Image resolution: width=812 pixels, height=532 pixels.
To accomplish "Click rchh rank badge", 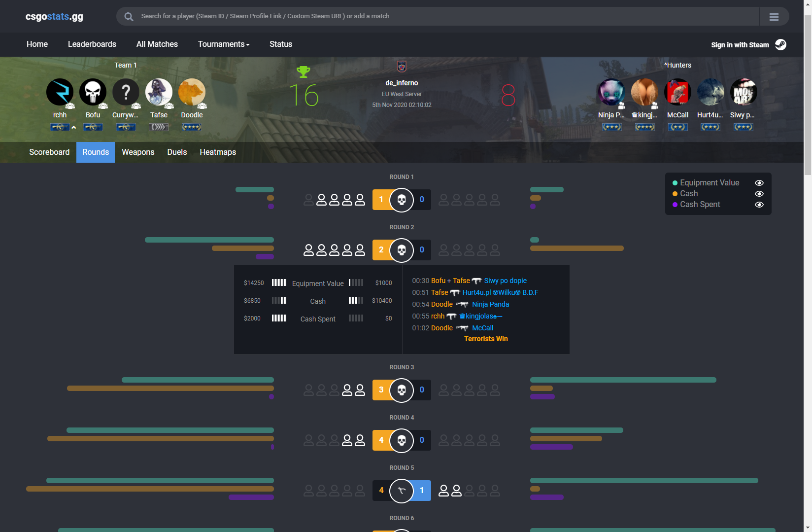I will click(60, 127).
